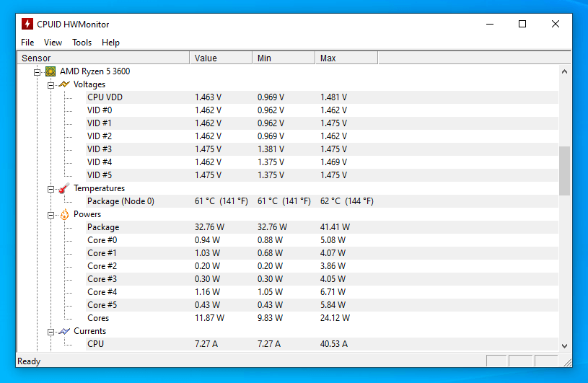Click Cores value 11.87 W

pyautogui.click(x=209, y=318)
